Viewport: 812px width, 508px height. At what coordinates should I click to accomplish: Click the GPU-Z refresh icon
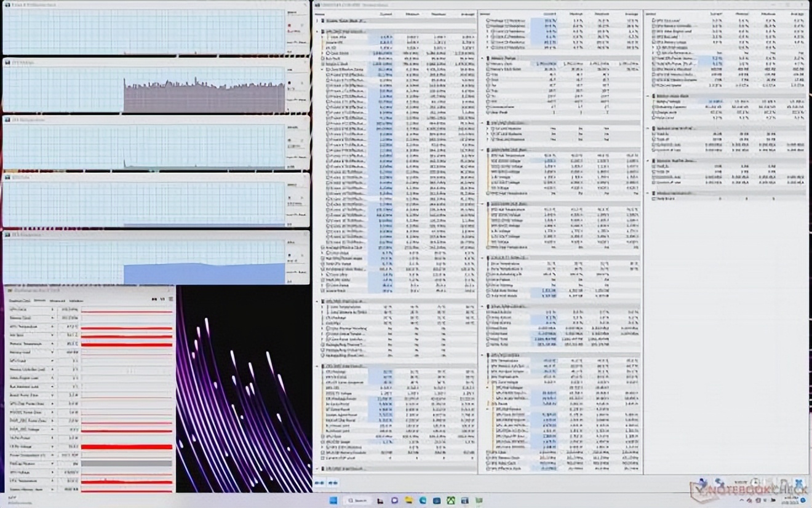point(162,300)
